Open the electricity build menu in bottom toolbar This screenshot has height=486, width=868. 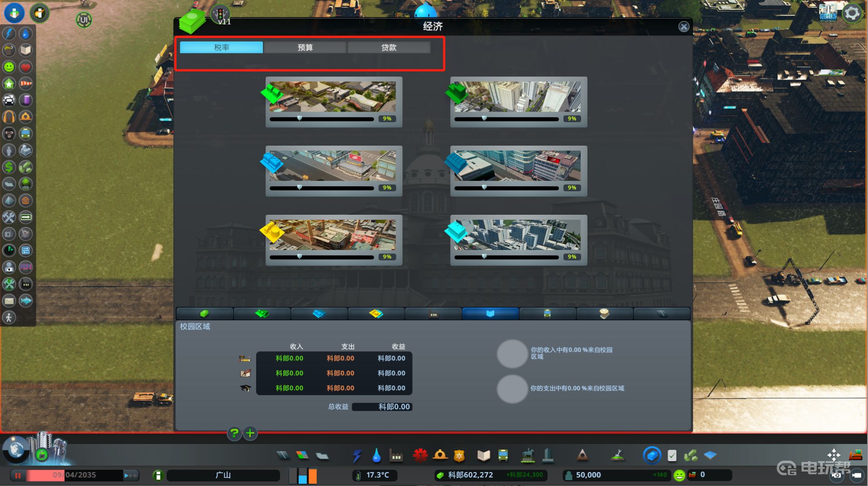(x=357, y=455)
